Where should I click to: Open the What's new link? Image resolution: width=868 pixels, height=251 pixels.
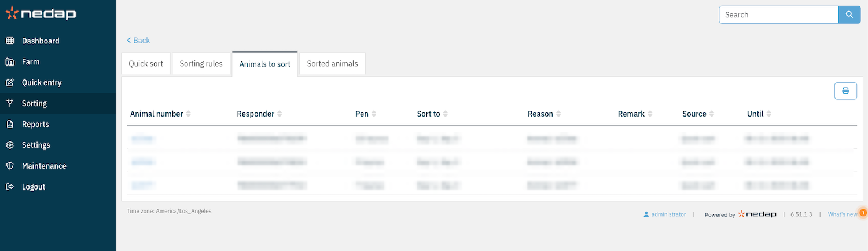(x=843, y=214)
